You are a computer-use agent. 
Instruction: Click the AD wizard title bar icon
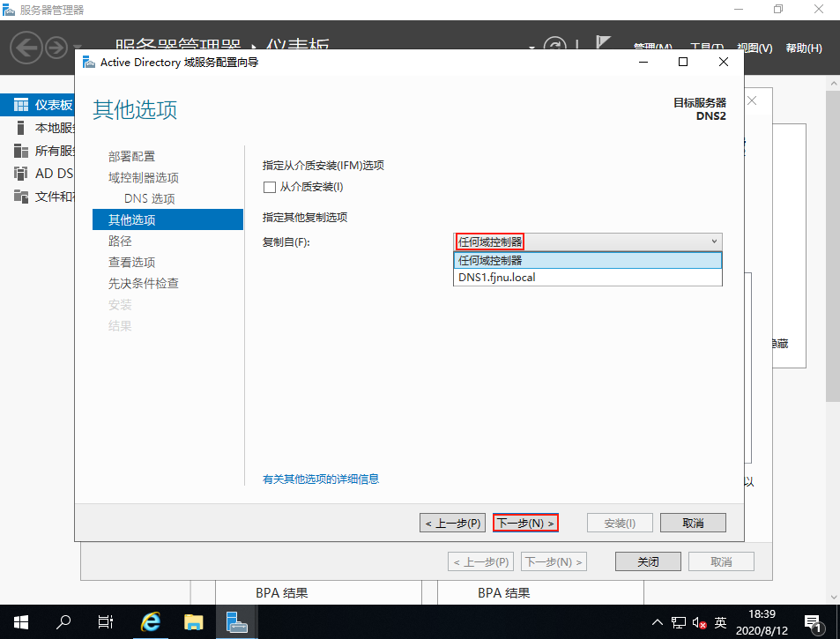point(88,62)
